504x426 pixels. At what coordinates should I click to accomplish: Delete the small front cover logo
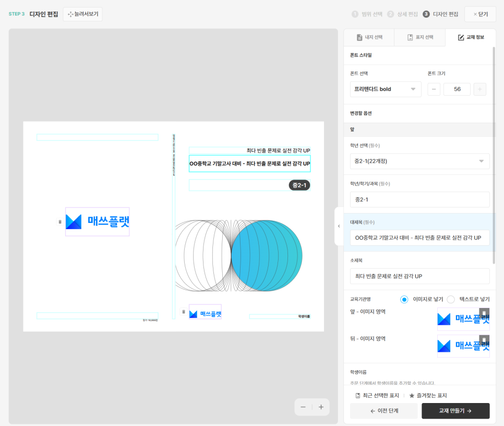(x=184, y=312)
